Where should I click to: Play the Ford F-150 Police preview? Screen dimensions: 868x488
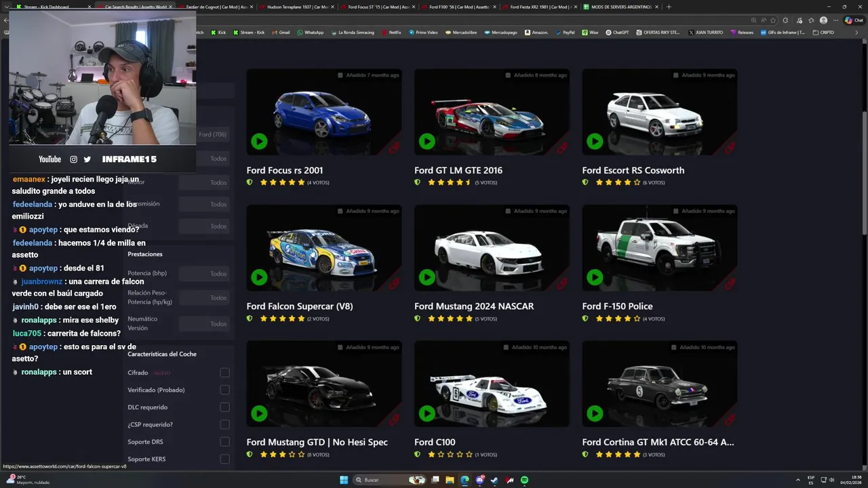click(x=595, y=277)
